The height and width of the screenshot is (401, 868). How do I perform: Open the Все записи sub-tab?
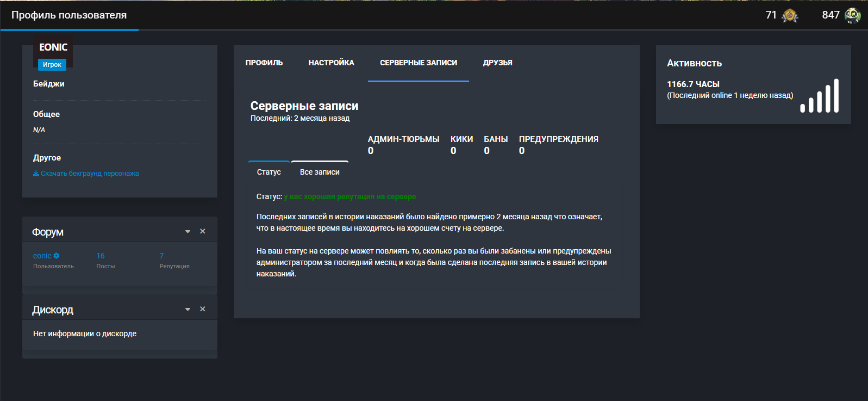[320, 172]
